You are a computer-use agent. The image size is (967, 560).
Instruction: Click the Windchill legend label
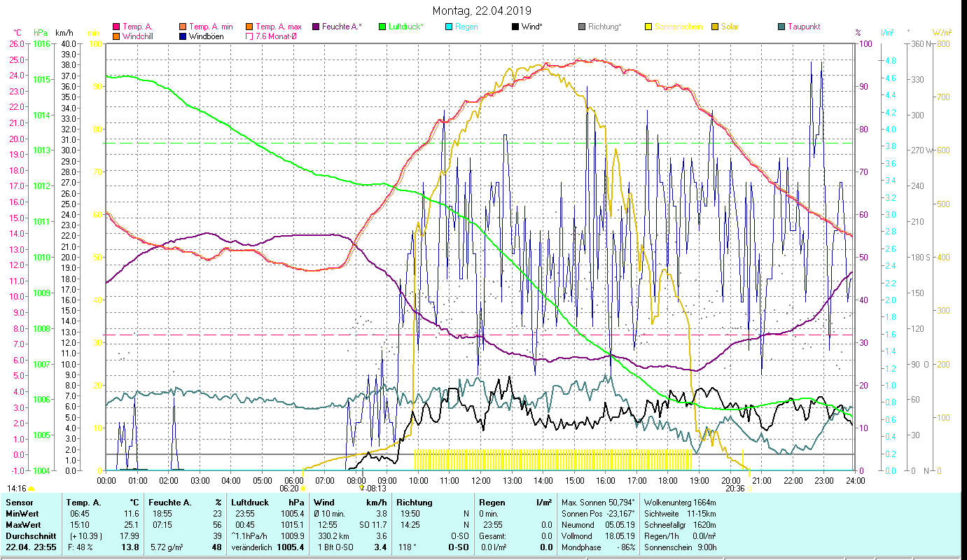pos(138,36)
